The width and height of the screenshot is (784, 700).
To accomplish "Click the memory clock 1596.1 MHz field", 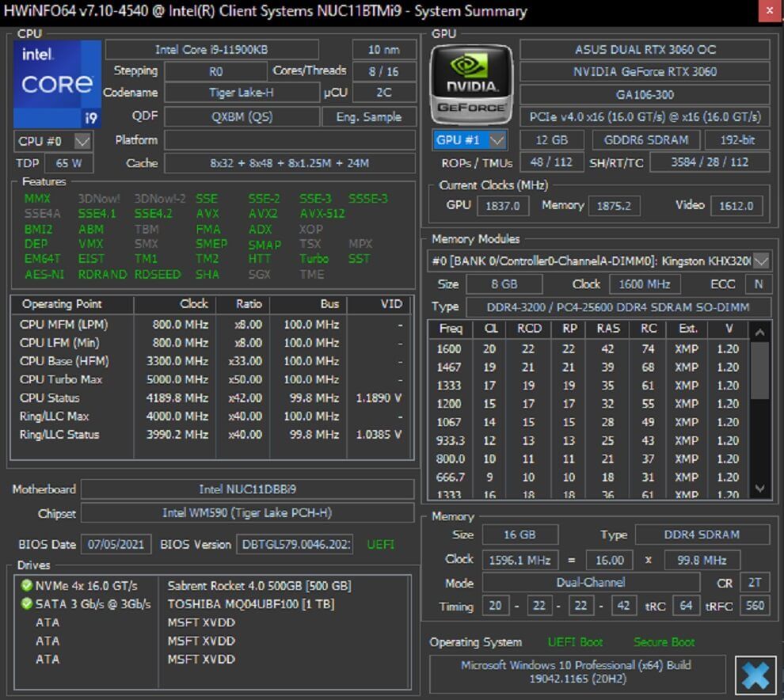I will pyautogui.click(x=520, y=561).
